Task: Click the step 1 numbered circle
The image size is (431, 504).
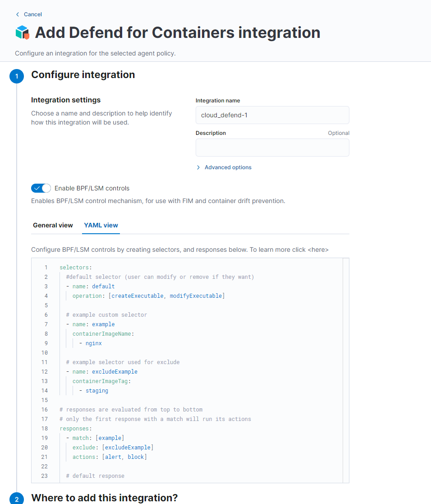Action: pyautogui.click(x=17, y=76)
